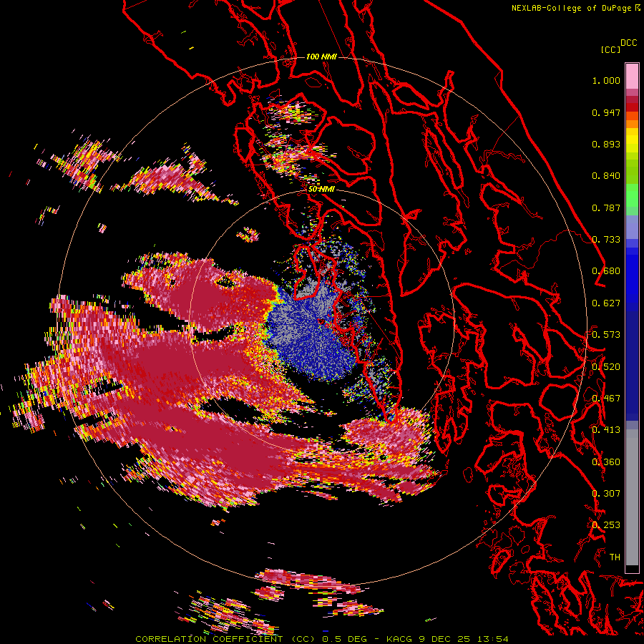Image resolution: width=644 pixels, height=644 pixels.
Task: Select the 0.947 color scale value
Action: (x=606, y=112)
